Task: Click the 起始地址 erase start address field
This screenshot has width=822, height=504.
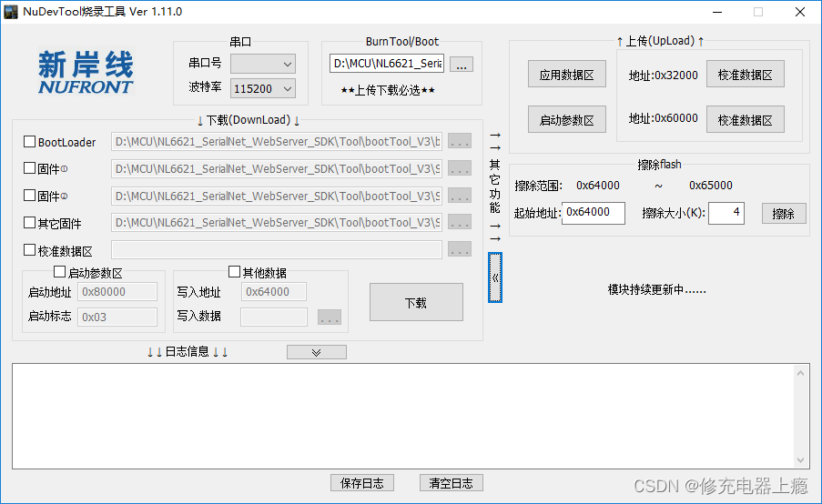Action: point(594,213)
